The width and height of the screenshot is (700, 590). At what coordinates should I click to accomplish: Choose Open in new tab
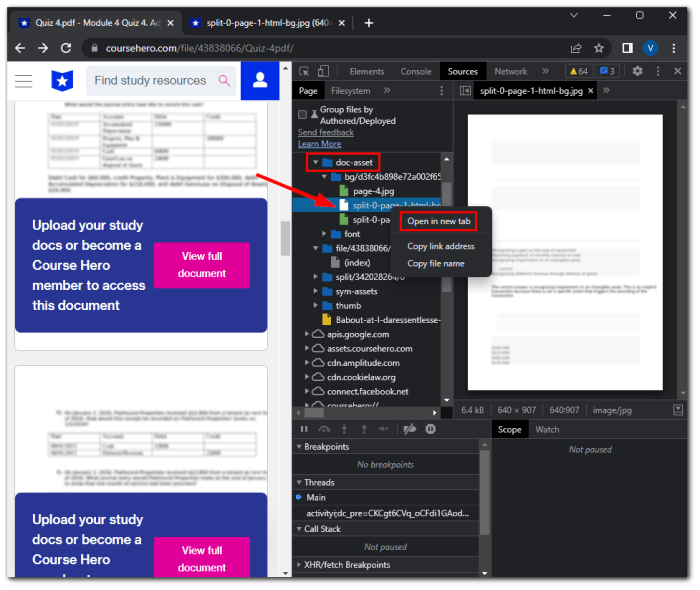coord(438,221)
